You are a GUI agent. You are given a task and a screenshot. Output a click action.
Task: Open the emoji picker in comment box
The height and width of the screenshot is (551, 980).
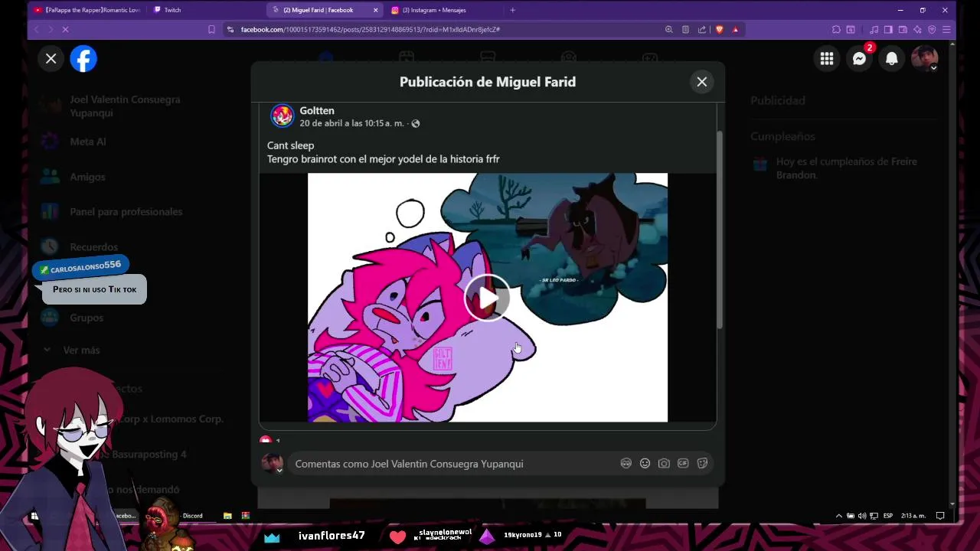[x=645, y=463]
